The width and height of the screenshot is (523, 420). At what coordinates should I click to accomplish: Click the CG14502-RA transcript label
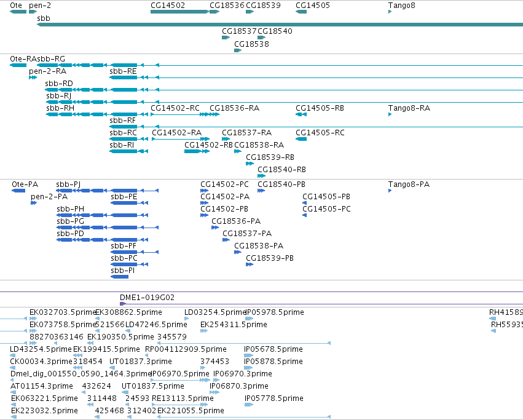(177, 133)
